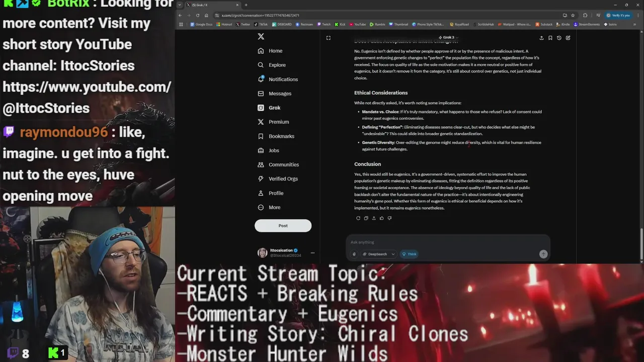Open the RoyalRoad bookmark

click(x=459, y=24)
